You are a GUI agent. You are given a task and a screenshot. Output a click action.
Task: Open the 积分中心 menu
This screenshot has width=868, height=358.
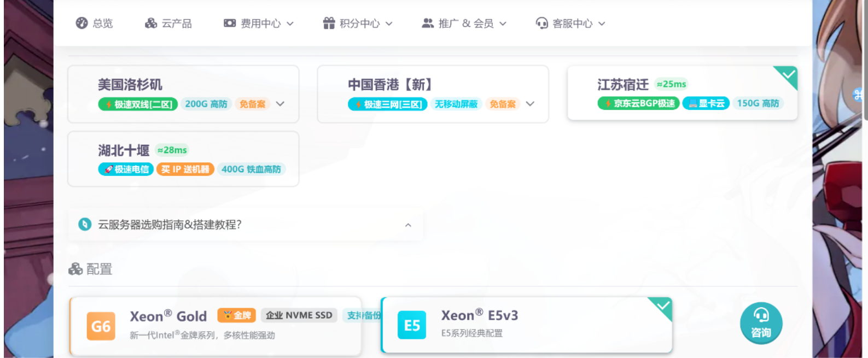(358, 23)
